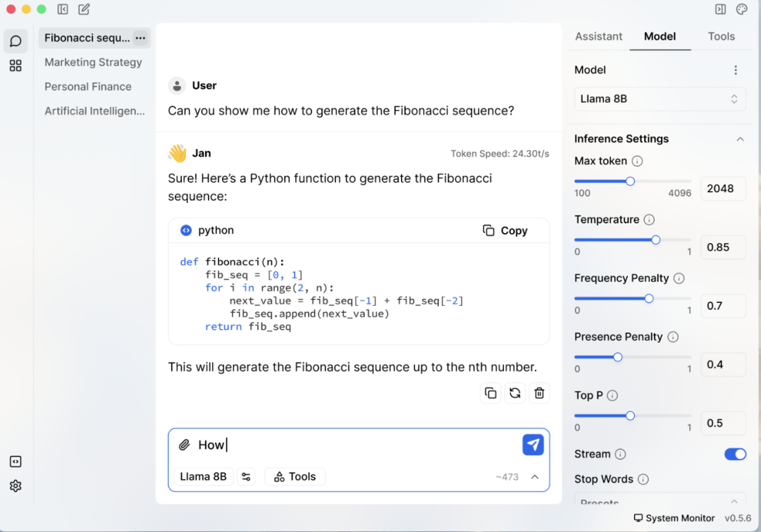Copy the python code block
Image resolution: width=761 pixels, height=532 pixels.
505,230
